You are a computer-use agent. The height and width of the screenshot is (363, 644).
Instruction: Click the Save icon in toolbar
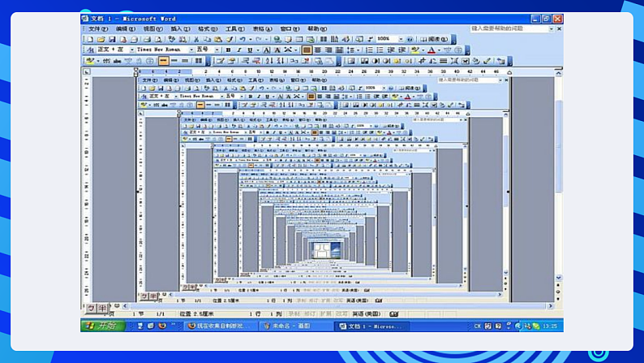click(x=114, y=39)
